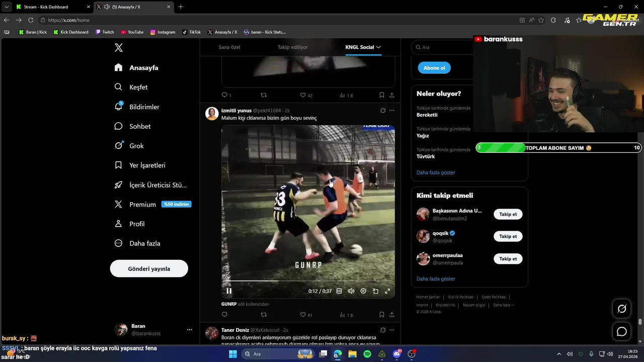Open izmitli yunus profile avatar
The image size is (644, 362).
point(212,114)
